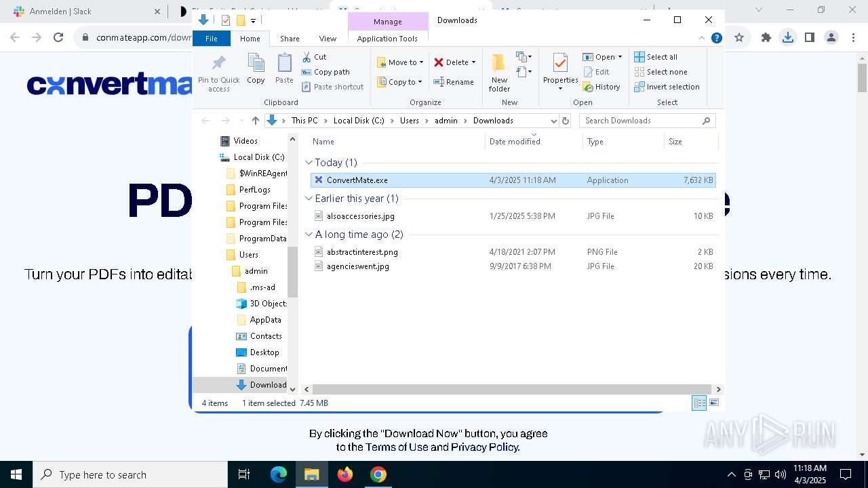Open address bar history dropdown
Viewport: 868px width, 488px height.
click(x=553, y=121)
